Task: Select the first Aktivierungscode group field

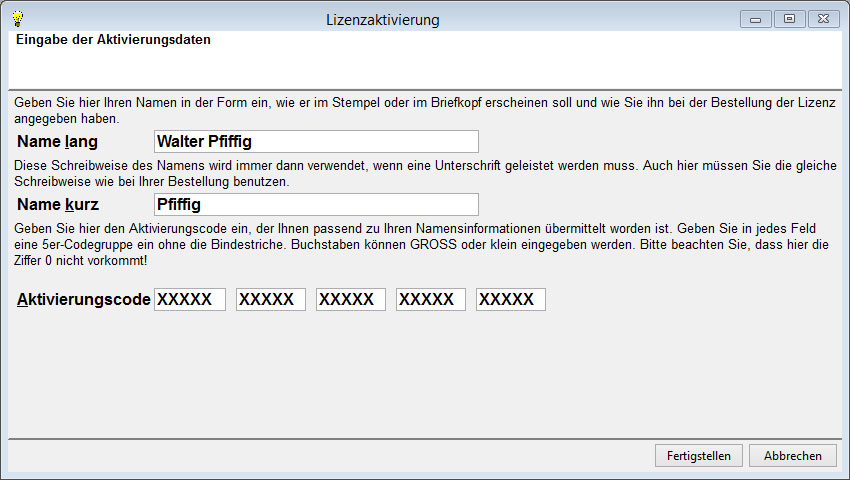Action: (190, 300)
